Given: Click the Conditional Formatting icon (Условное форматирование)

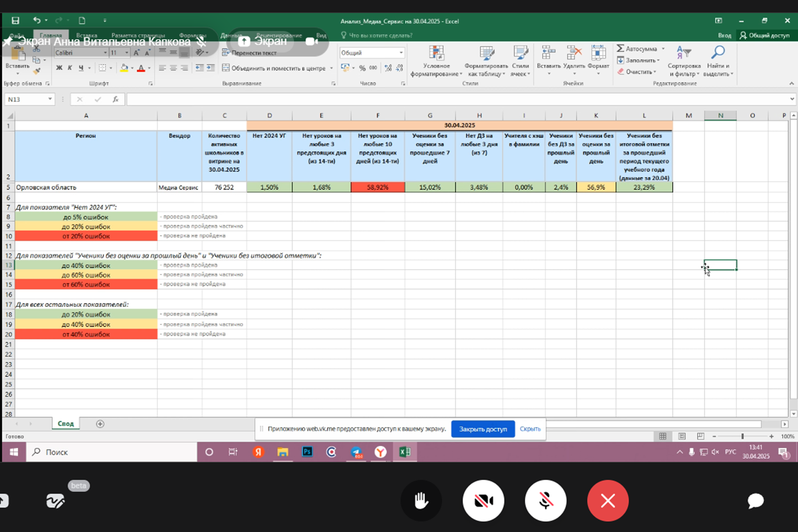Looking at the screenshot, I should [x=436, y=61].
